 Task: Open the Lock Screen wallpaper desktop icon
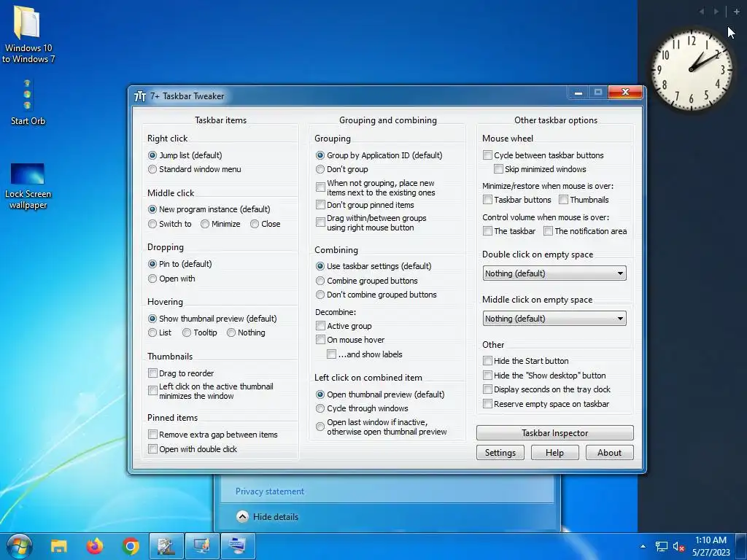28,186
